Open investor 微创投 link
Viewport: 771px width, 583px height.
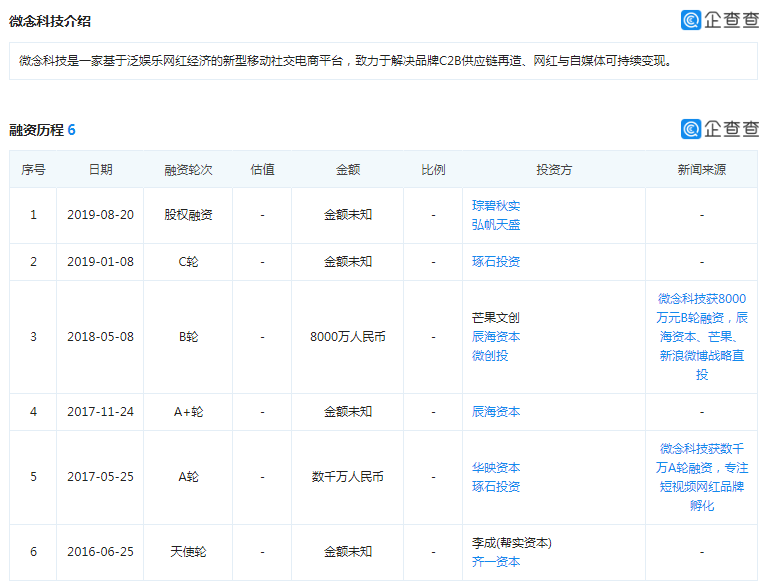[490, 356]
